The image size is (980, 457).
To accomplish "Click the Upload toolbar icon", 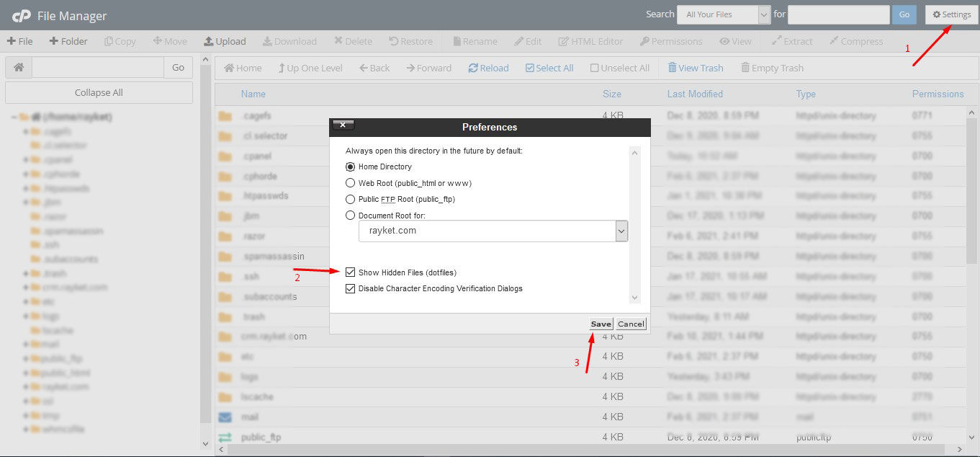I will click(x=209, y=41).
